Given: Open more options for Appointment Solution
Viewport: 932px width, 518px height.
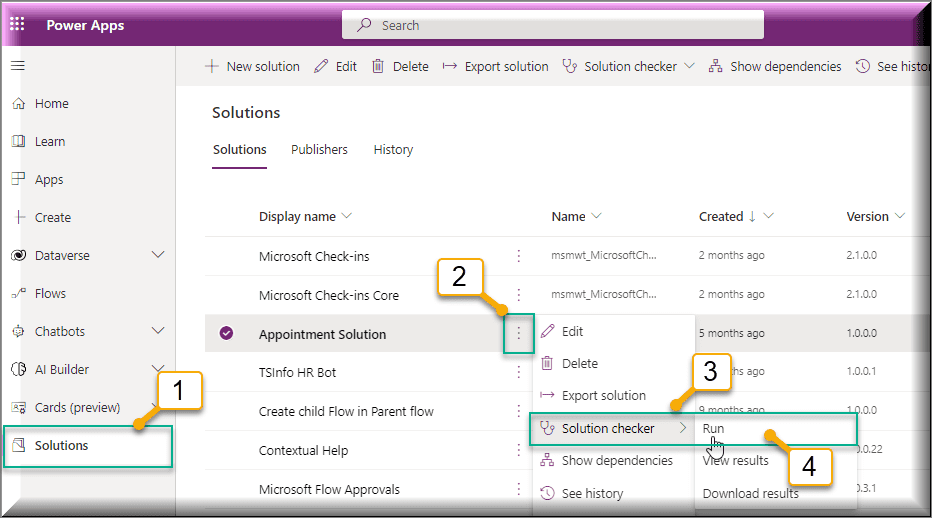Looking at the screenshot, I should (518, 334).
